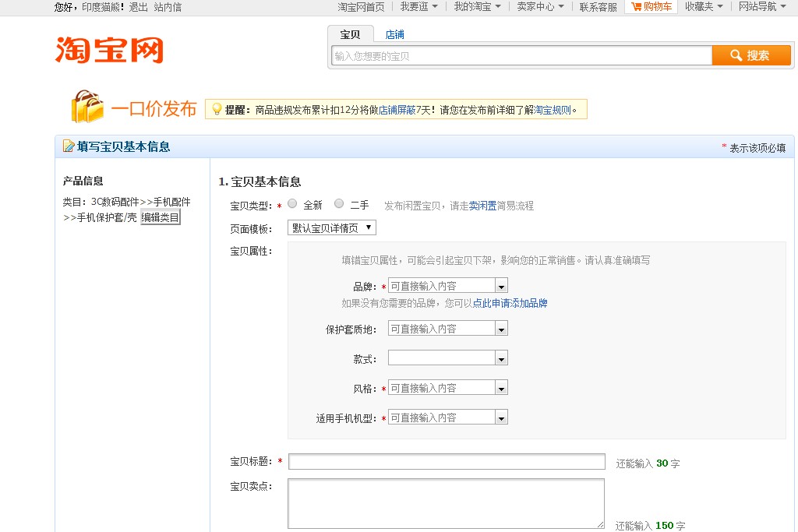Click the 卖闲置 link
The width and height of the screenshot is (798, 532).
482,206
